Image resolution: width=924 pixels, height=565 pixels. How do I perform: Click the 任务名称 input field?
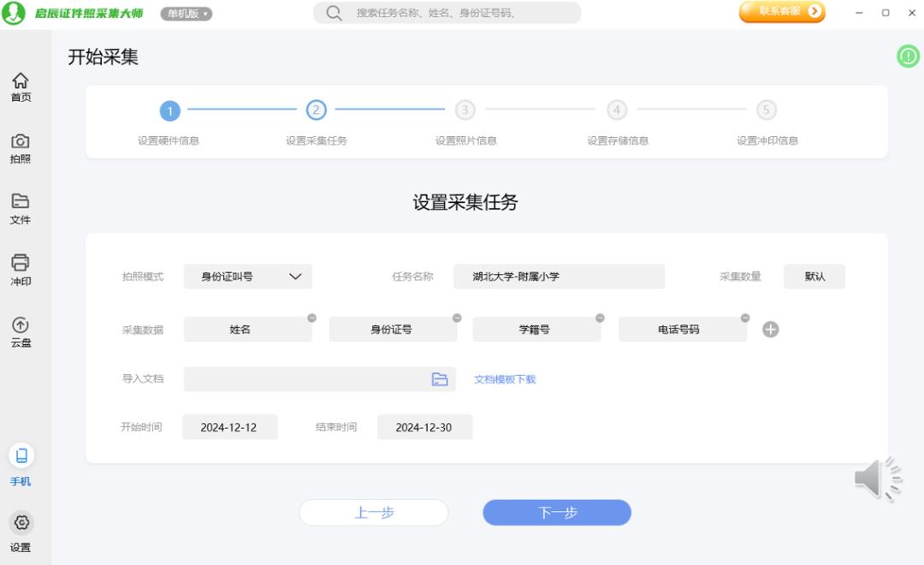click(x=559, y=277)
